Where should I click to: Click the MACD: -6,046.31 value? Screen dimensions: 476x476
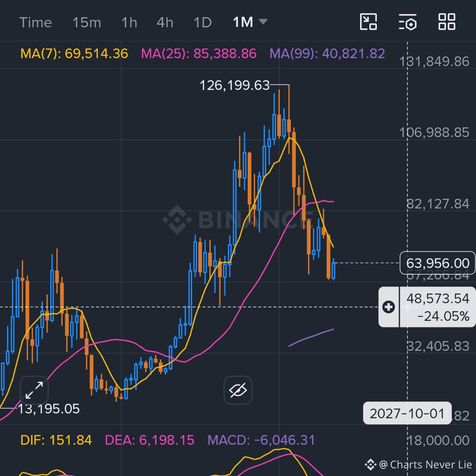point(261,440)
